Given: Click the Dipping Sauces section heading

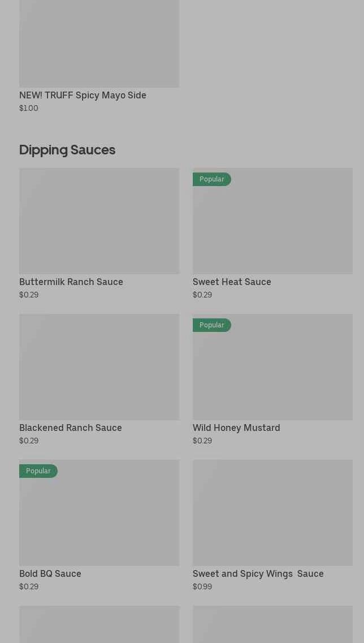Looking at the screenshot, I should (x=67, y=149).
